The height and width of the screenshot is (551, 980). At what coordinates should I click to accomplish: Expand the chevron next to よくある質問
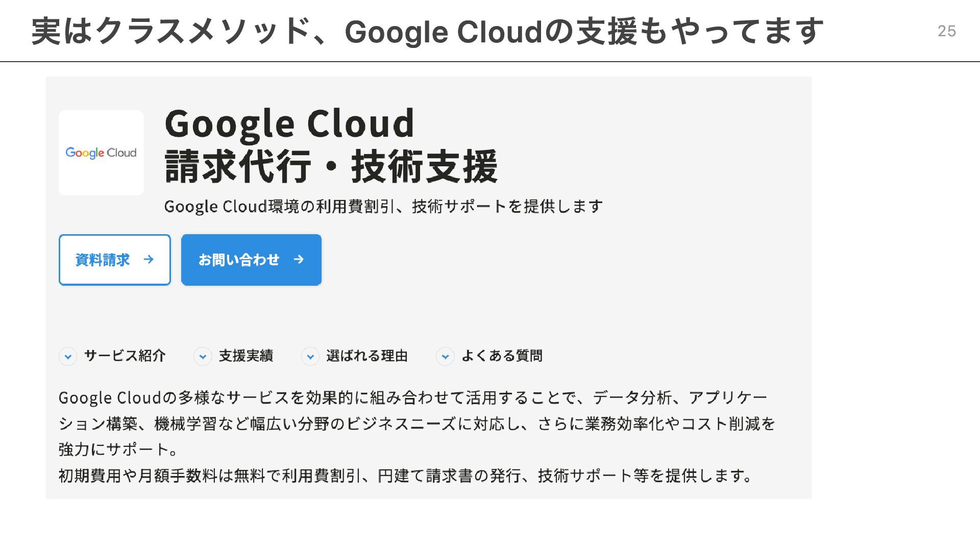click(x=445, y=356)
